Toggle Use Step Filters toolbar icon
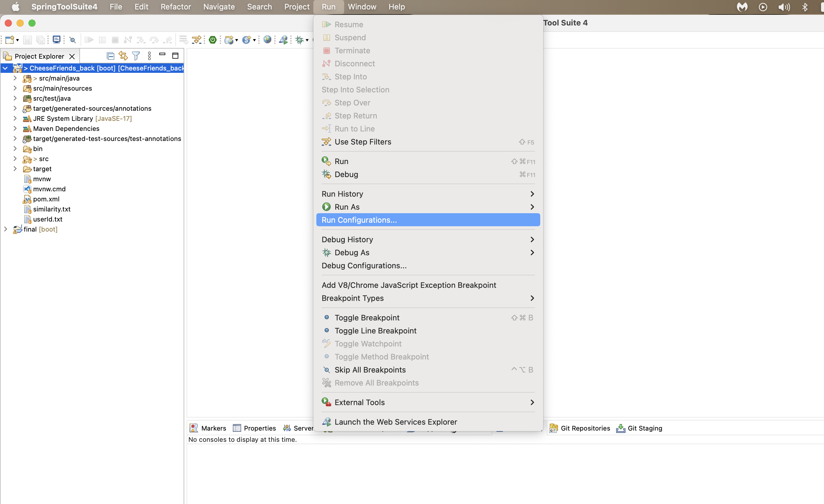The width and height of the screenshot is (824, 504). click(x=197, y=40)
